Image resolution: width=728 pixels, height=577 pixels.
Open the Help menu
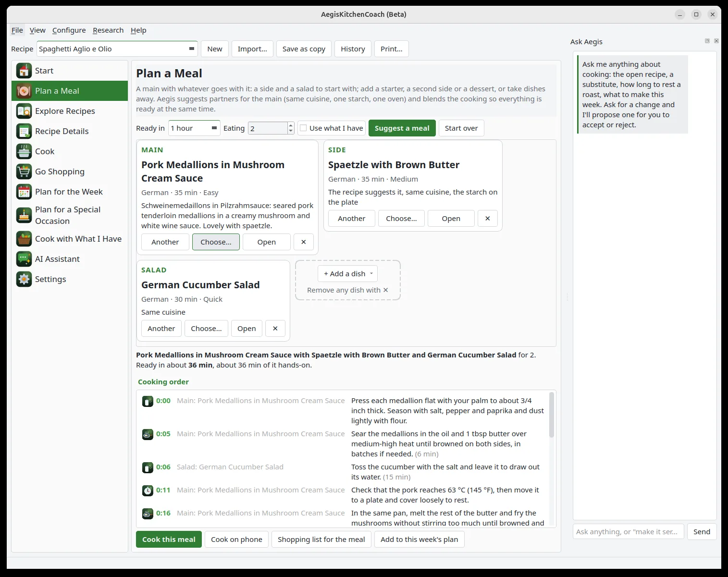coord(138,30)
